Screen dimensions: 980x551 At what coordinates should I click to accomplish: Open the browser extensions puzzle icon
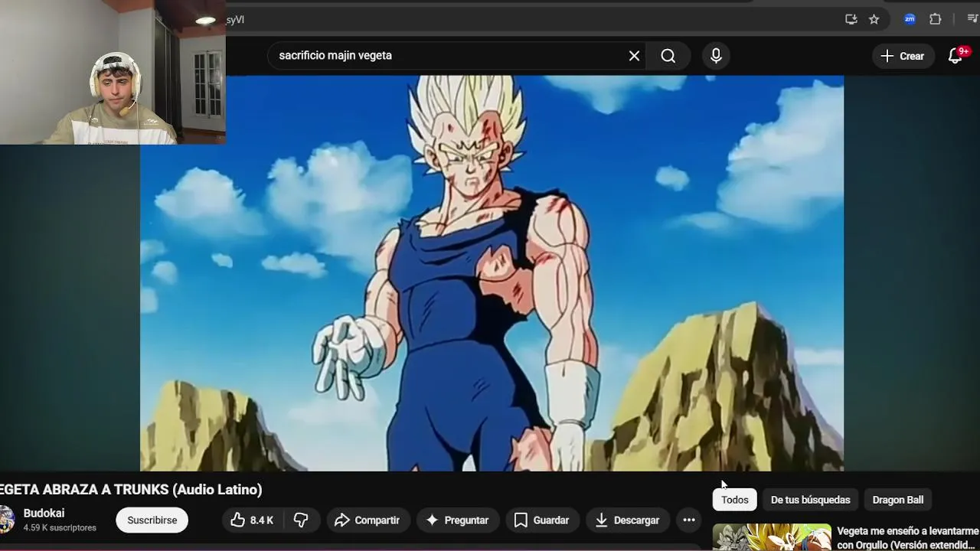(935, 19)
